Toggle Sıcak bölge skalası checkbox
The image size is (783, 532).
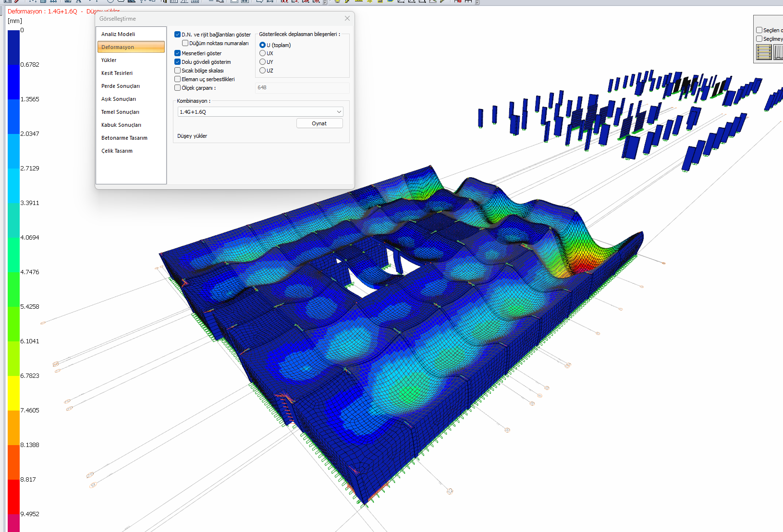pos(177,71)
